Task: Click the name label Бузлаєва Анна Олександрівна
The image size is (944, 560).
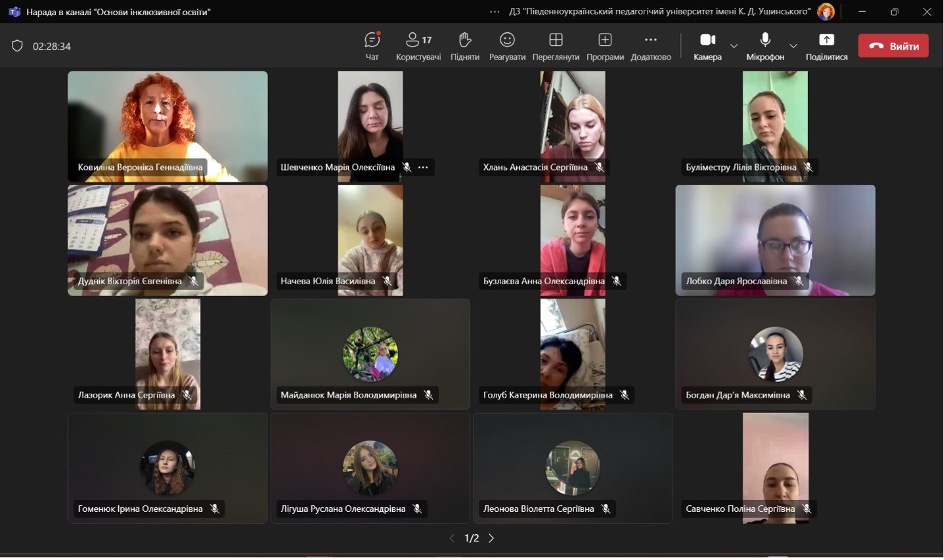Action: pyautogui.click(x=544, y=281)
